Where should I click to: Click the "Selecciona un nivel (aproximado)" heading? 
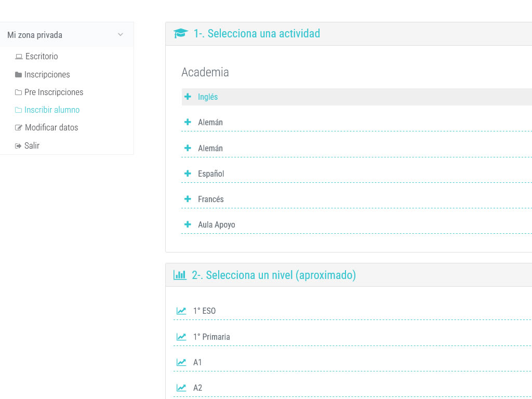(273, 275)
